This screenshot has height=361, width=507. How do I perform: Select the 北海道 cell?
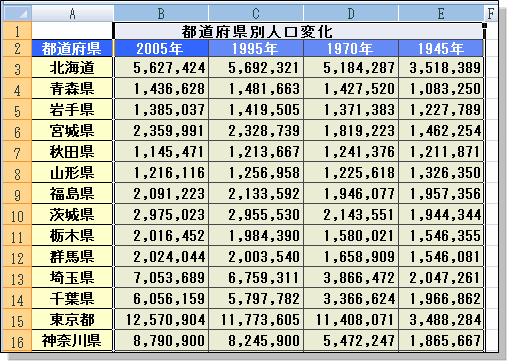72,68
